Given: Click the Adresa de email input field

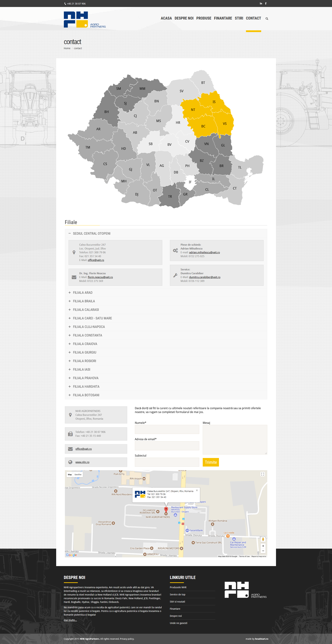Looking at the screenshot, I should click(x=167, y=446).
